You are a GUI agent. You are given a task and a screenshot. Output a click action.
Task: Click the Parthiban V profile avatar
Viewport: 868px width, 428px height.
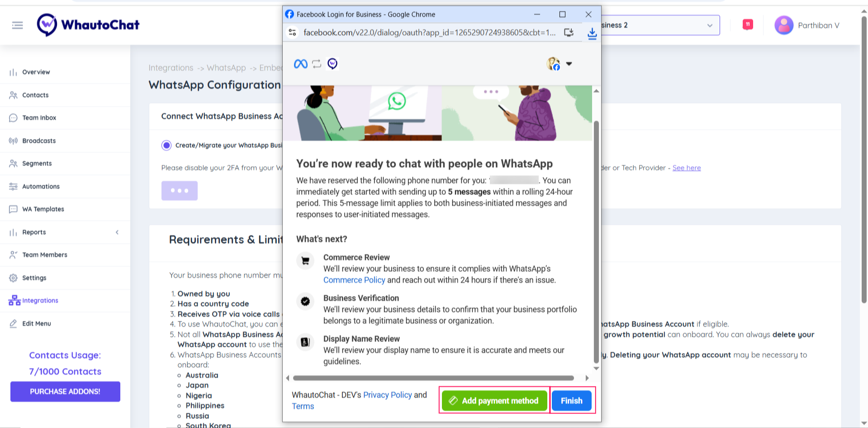pos(784,25)
